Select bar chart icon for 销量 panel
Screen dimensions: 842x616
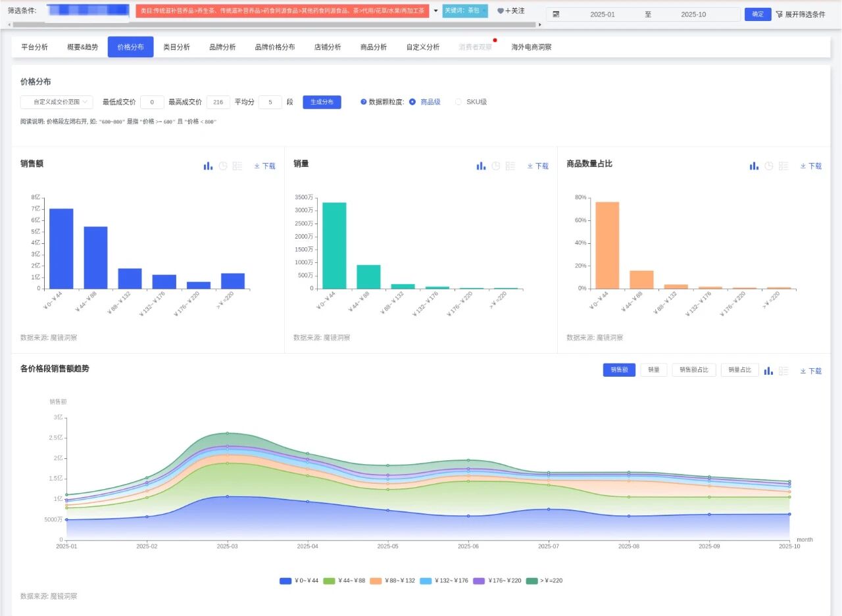point(481,166)
